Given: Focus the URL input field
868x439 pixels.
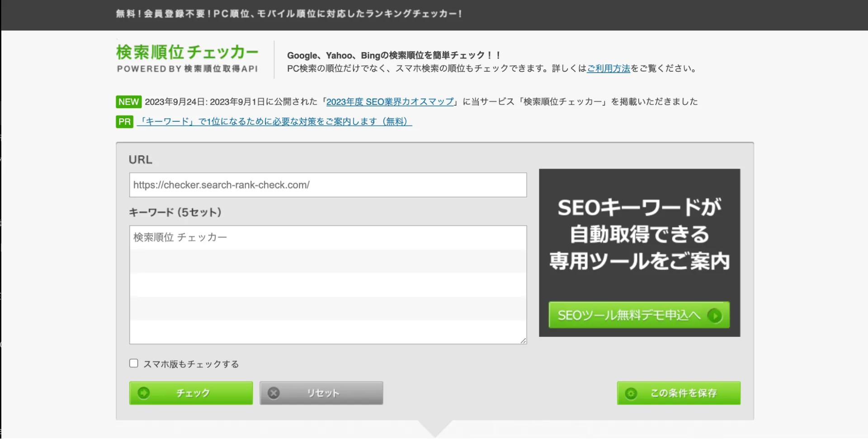Looking at the screenshot, I should click(x=328, y=185).
